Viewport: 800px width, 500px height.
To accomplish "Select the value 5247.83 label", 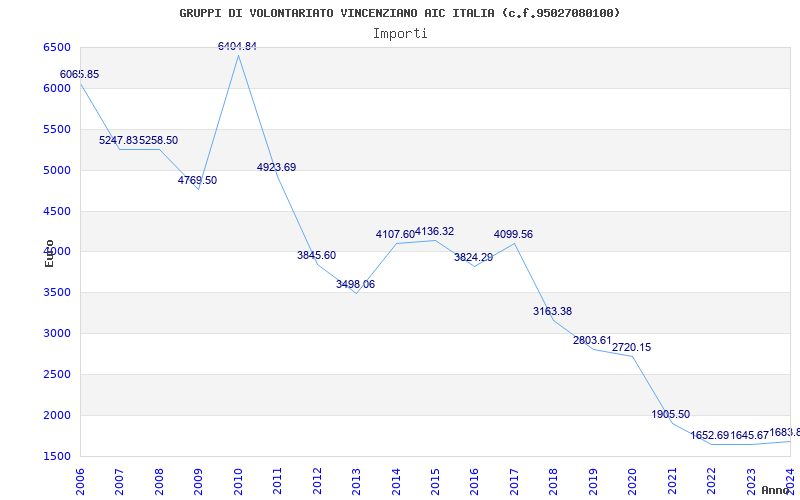I will pos(119,140).
